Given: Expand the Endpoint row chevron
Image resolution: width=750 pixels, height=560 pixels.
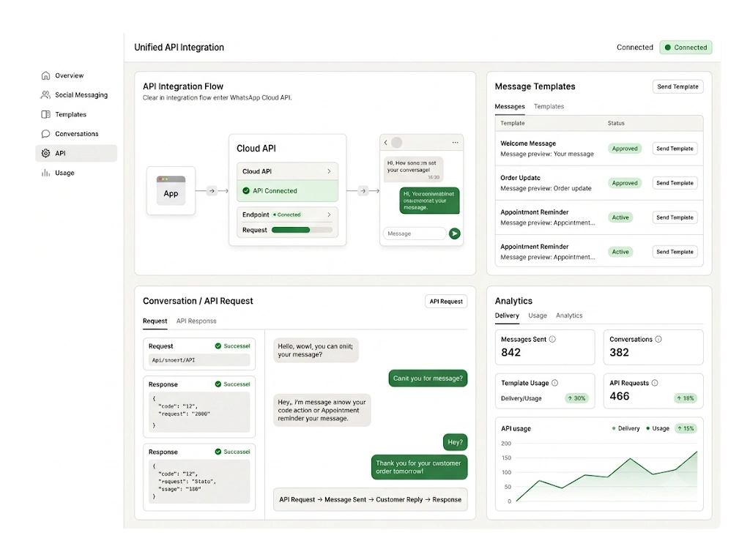Looking at the screenshot, I should tap(329, 214).
